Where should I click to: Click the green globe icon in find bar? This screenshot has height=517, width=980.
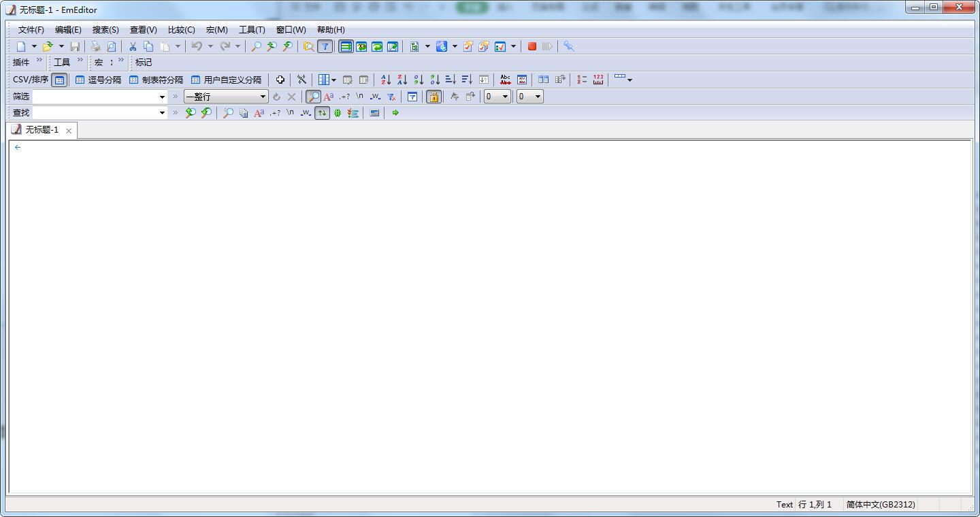[x=338, y=113]
